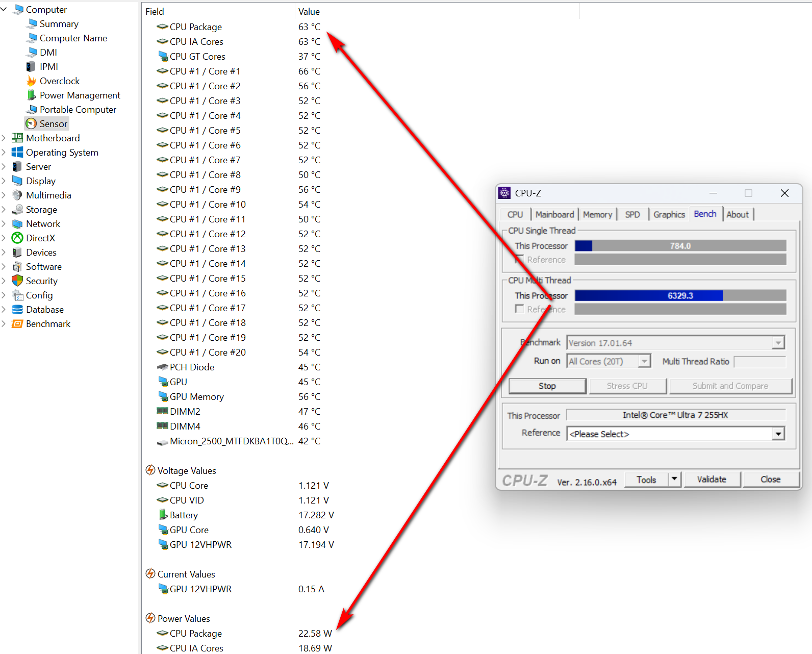
Task: Select the Portable Computer tree item
Action: click(x=78, y=109)
